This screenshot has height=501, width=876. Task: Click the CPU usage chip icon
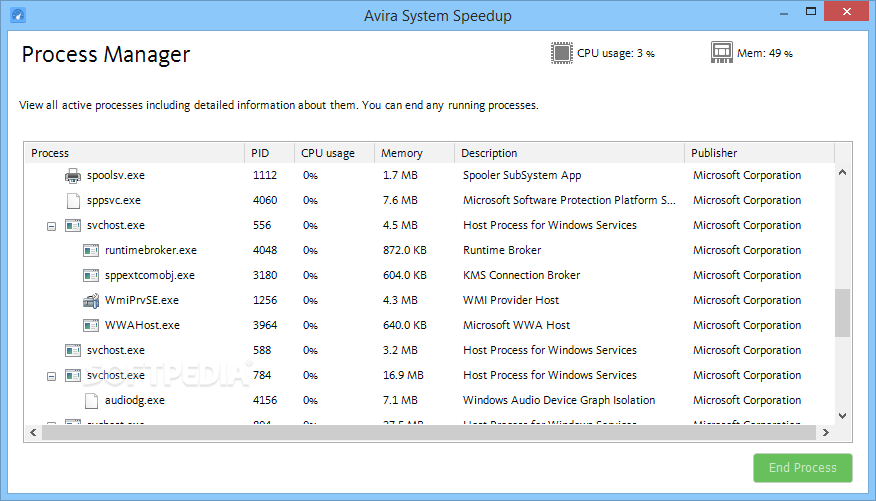[561, 53]
